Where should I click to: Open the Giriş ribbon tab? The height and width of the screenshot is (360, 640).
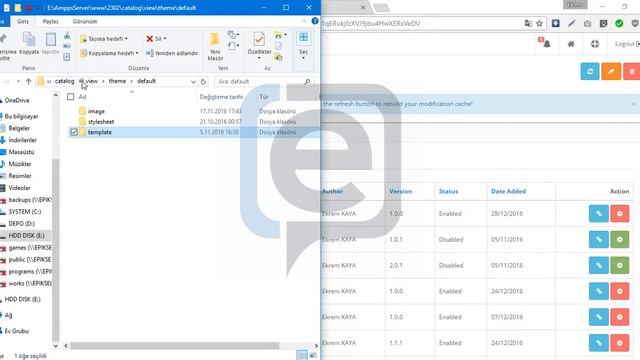coord(23,21)
